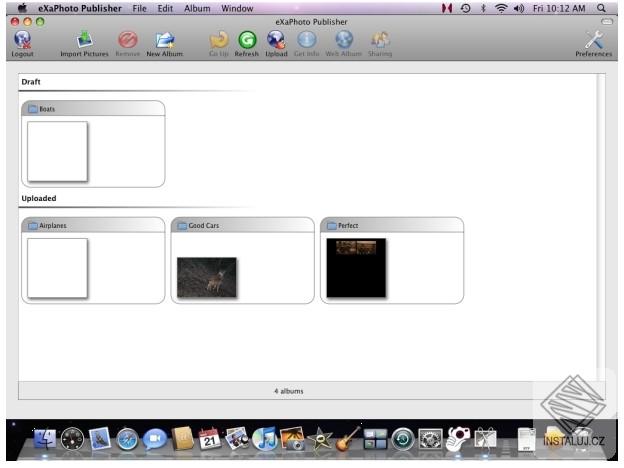Image resolution: width=624 pixels, height=468 pixels.
Task: Click the toolbar toggle pill in title bar
Action: coord(607,22)
